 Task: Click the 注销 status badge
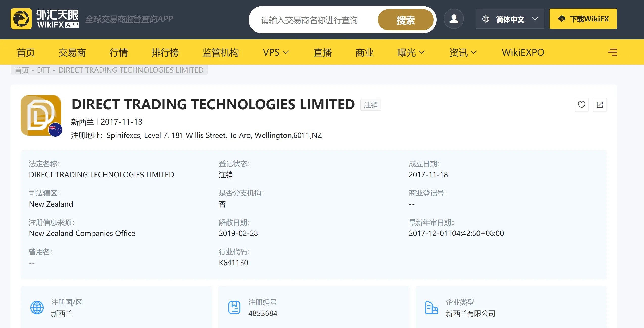point(371,105)
